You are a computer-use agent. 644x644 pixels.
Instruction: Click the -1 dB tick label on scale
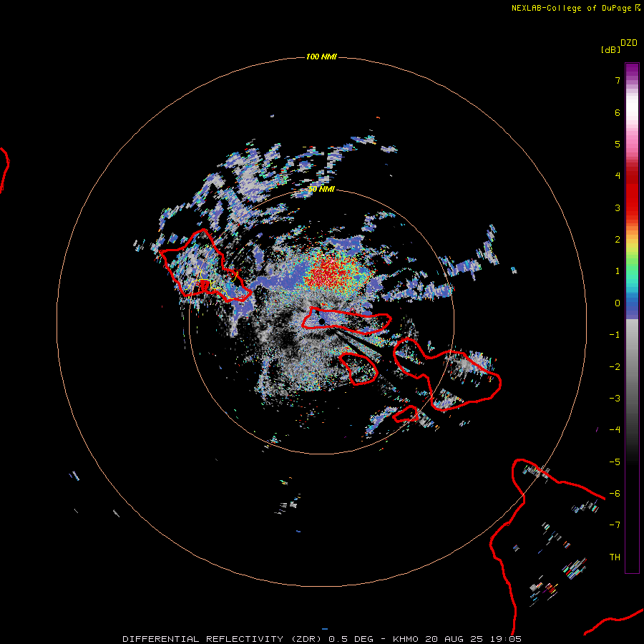[x=615, y=335]
